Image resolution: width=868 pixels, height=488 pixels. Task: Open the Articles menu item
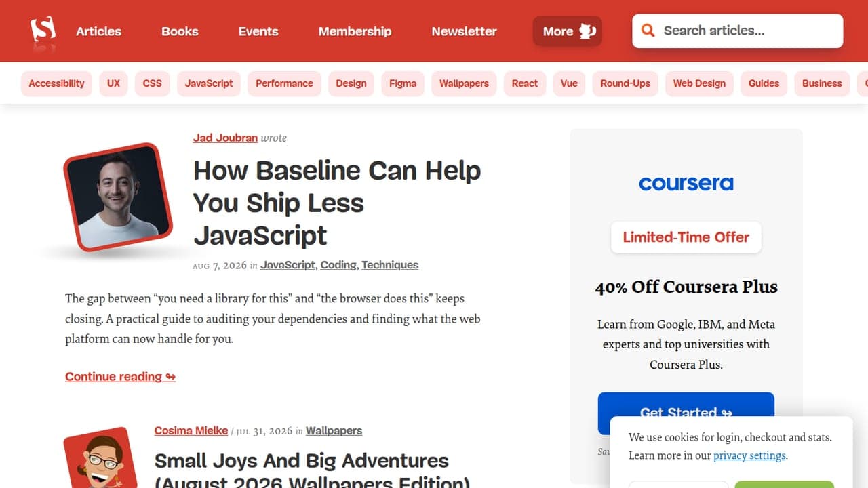98,31
